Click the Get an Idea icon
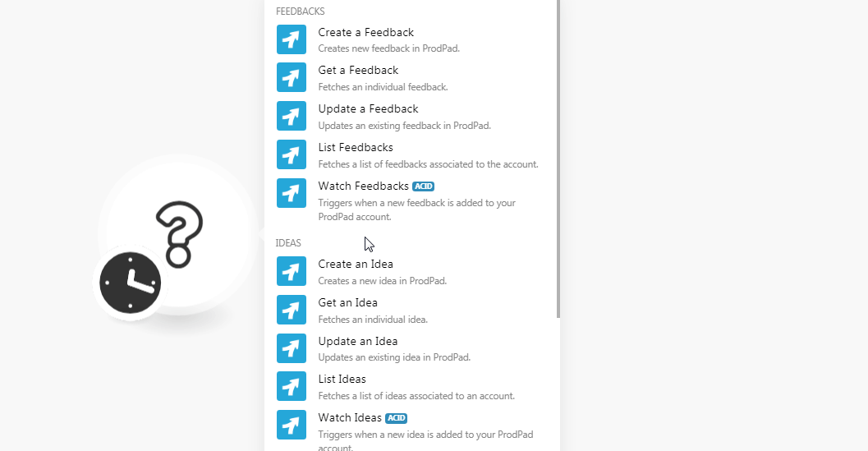Viewport: 868px width, 451px height. point(292,310)
